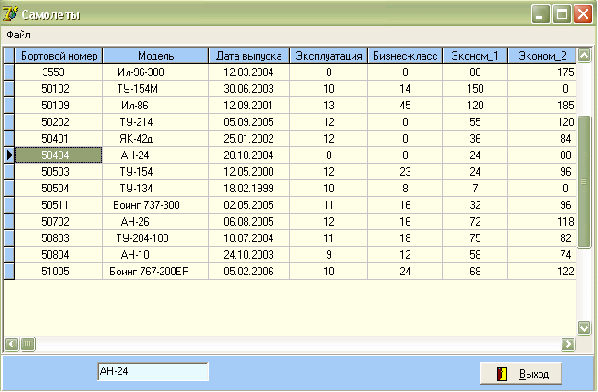Click the Бизнес-класс value 14 in row 50102
598x392 pixels.
point(405,89)
